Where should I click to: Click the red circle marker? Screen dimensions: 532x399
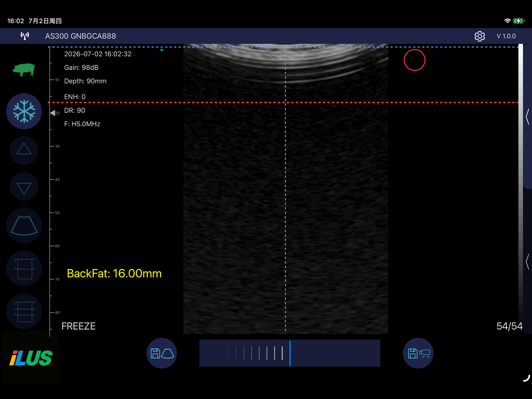[414, 60]
